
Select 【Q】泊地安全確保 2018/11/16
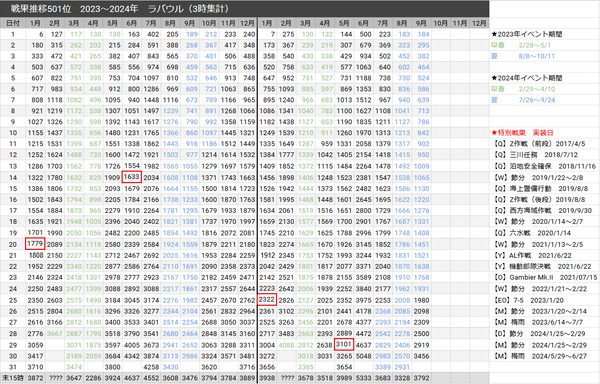point(544,166)
